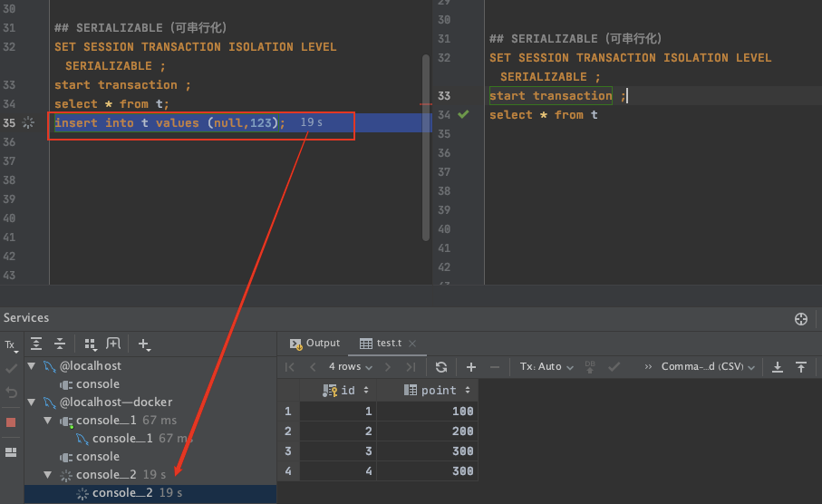Select the child console_1 67 ms session
This screenshot has height=504, width=822.
pos(134,439)
